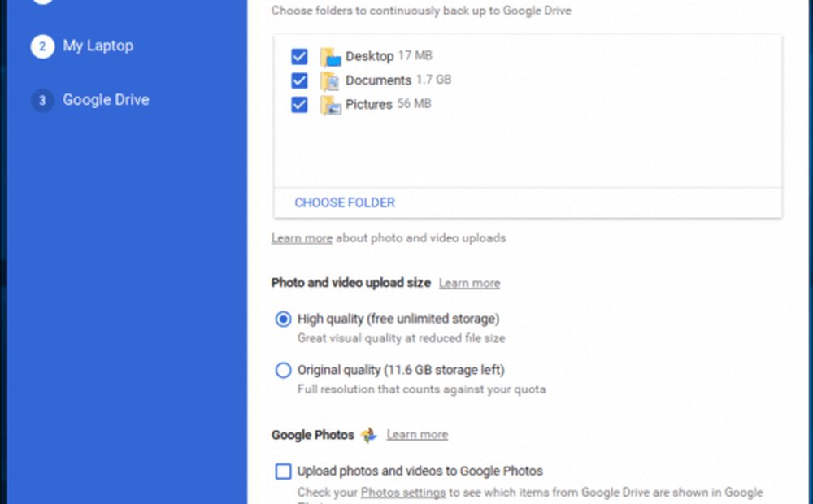Uncheck the Pictures folder checkbox
813x504 pixels.
coord(299,105)
